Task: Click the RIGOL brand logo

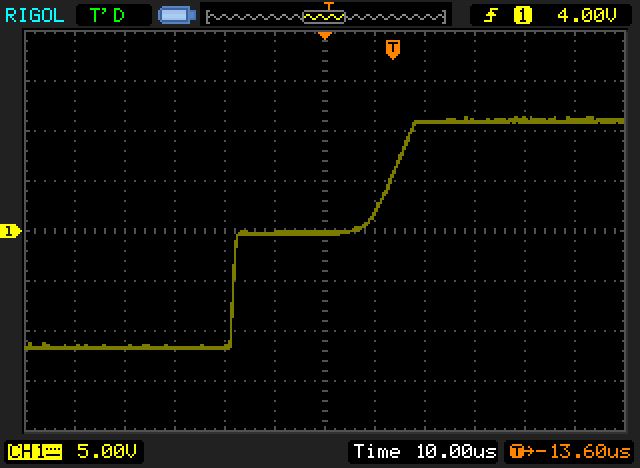Action: pos(35,16)
